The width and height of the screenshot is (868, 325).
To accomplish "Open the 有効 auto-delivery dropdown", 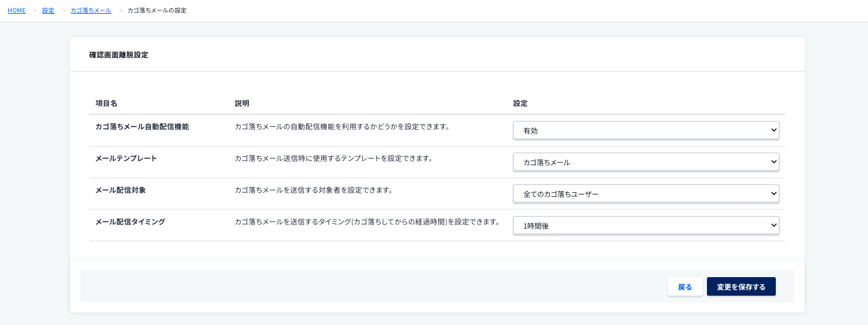I will click(646, 130).
